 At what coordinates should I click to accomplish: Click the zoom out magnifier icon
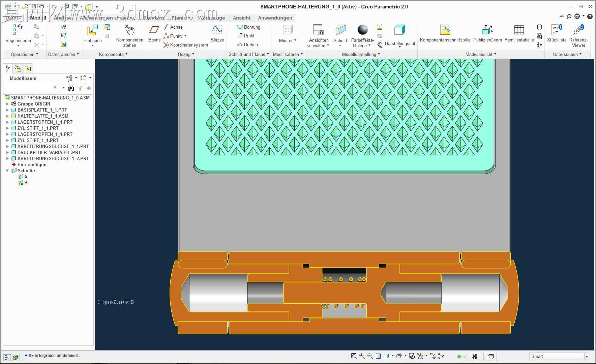click(370, 356)
